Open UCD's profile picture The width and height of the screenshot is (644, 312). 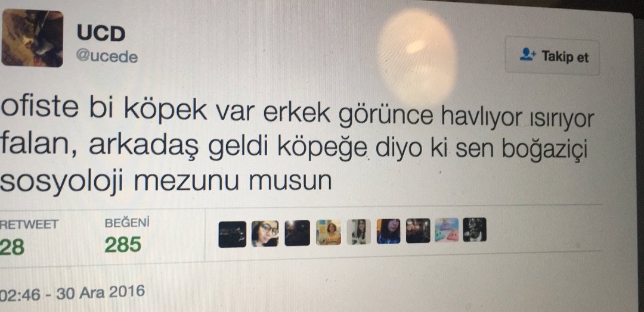32,39
